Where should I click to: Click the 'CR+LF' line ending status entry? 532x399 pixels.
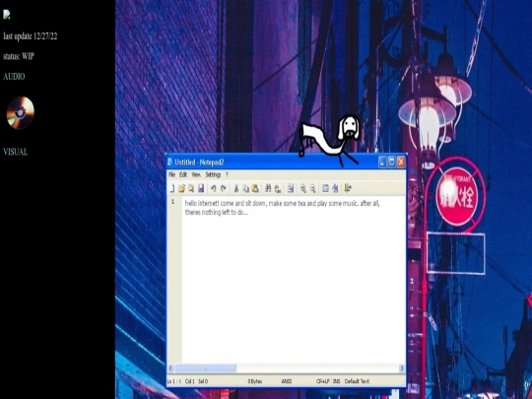[323, 381]
